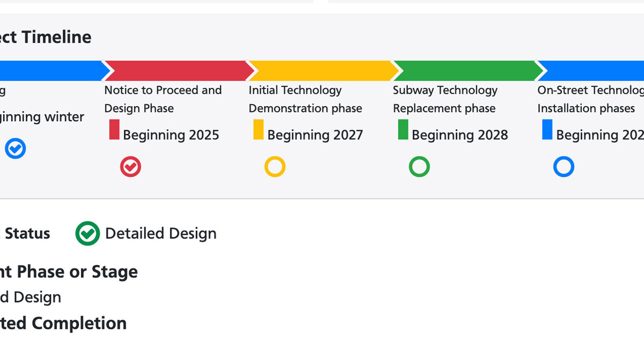
Task: Click the blue empty circle under On-Street phase
Action: 563,167
